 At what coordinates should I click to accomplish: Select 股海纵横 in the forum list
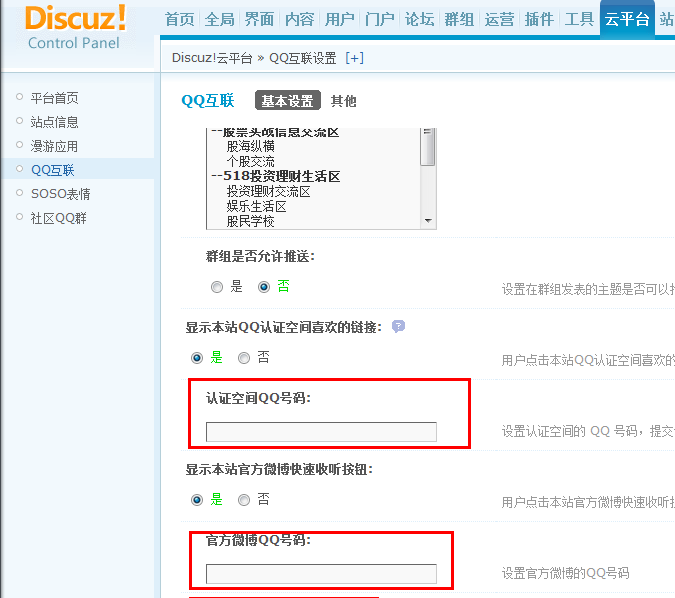tap(251, 146)
